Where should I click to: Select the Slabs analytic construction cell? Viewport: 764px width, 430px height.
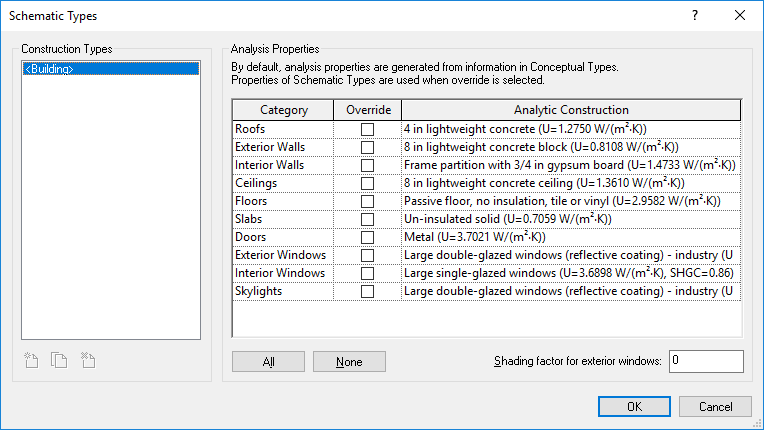pos(571,219)
